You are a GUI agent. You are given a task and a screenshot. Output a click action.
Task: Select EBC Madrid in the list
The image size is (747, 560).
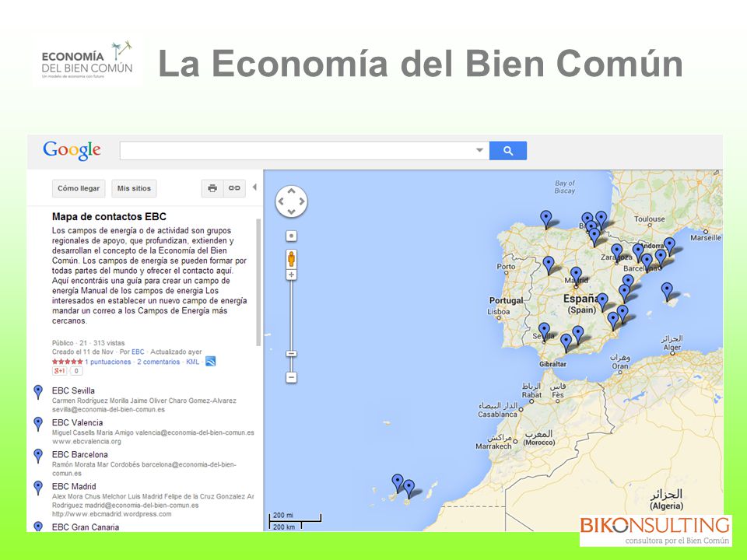pos(74,487)
